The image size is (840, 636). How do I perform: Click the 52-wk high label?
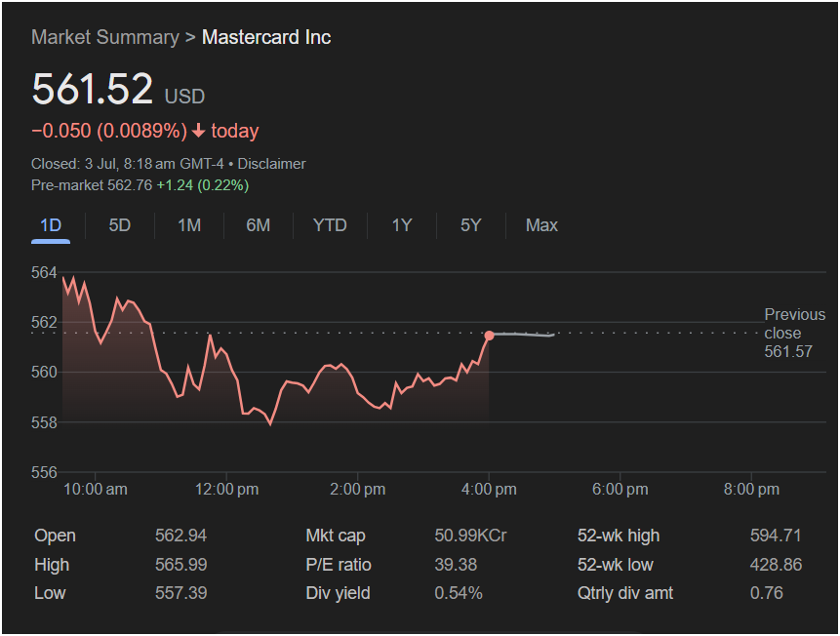click(619, 536)
